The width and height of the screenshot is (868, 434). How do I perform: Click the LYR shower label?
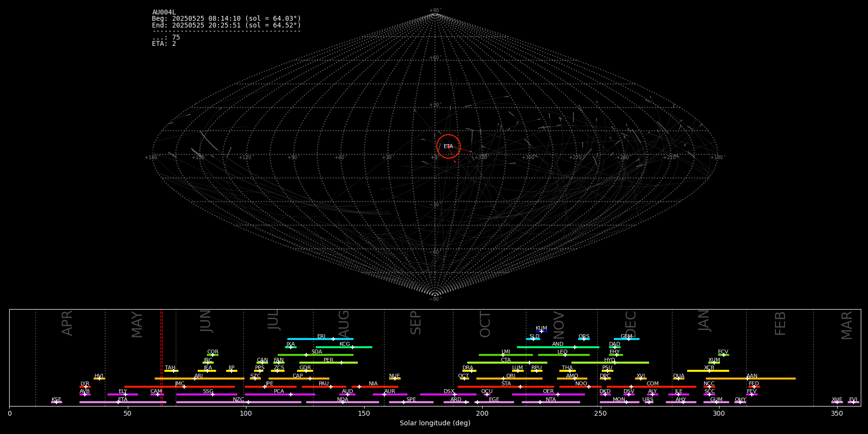pyautogui.click(x=85, y=384)
